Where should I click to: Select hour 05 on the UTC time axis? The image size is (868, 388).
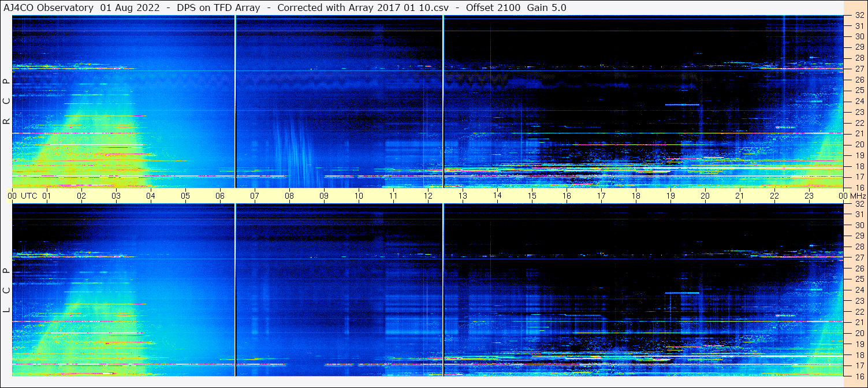185,196
